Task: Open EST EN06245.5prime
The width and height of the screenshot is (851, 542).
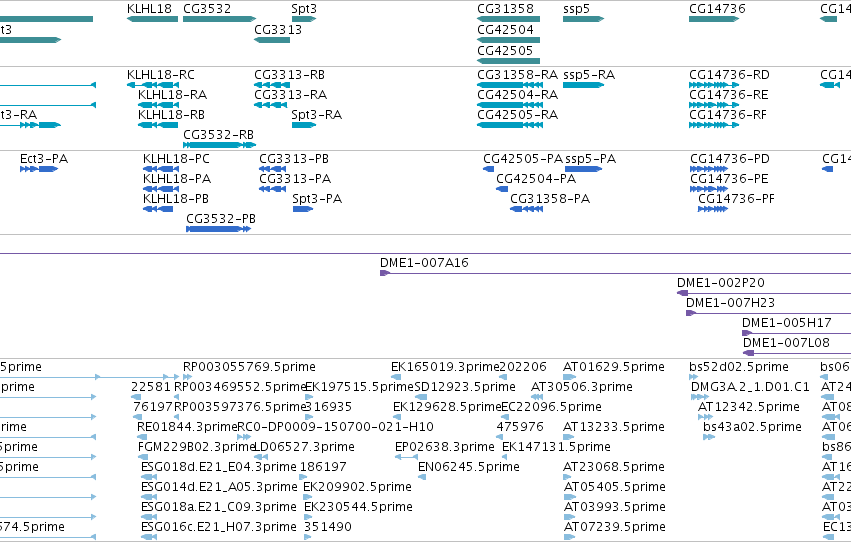Action: [422, 477]
